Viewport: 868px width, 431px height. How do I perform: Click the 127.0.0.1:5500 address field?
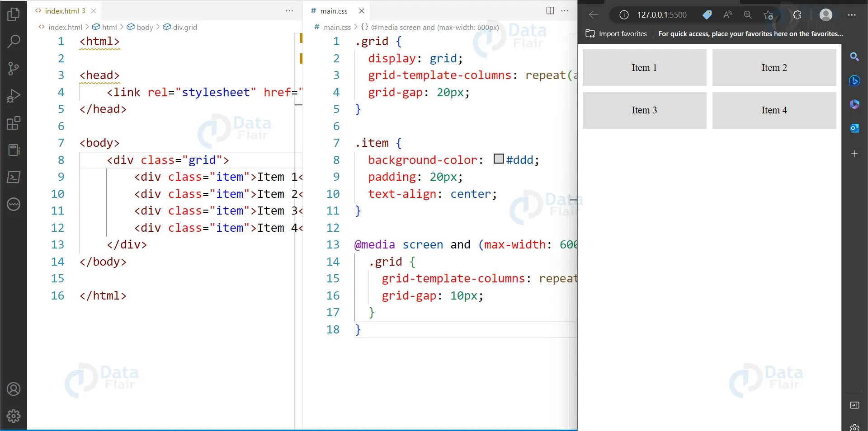[x=662, y=15]
